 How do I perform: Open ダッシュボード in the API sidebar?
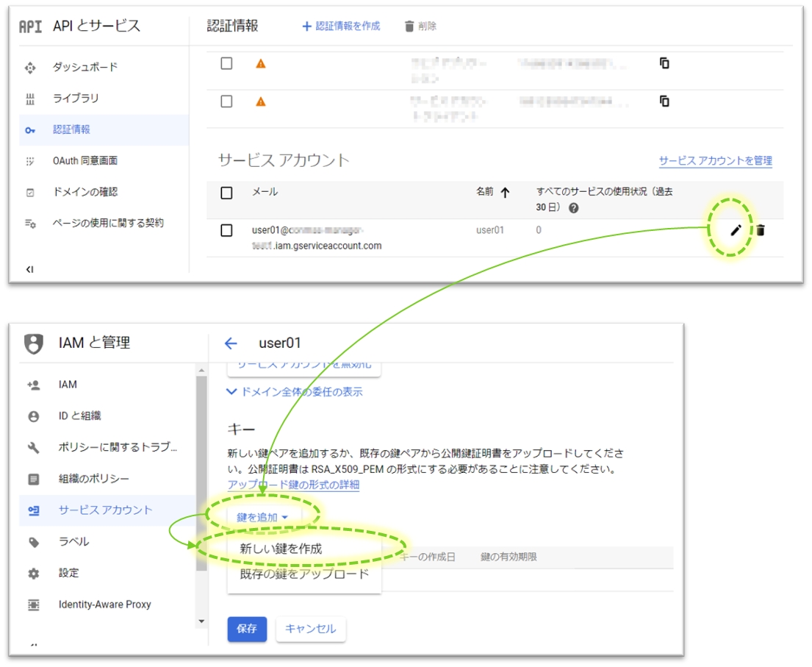(85, 67)
